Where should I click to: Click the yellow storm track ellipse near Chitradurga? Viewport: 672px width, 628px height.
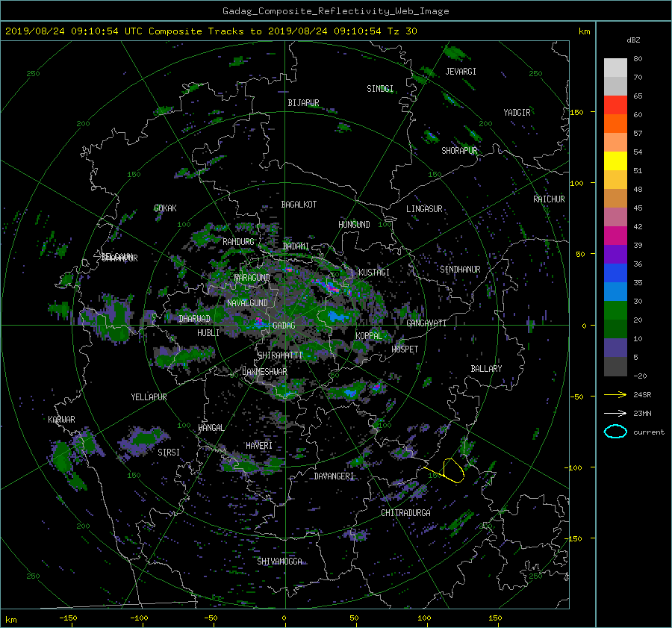pyautogui.click(x=453, y=470)
